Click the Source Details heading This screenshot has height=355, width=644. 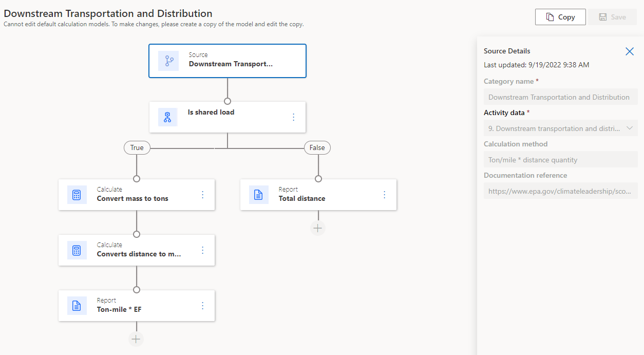507,51
